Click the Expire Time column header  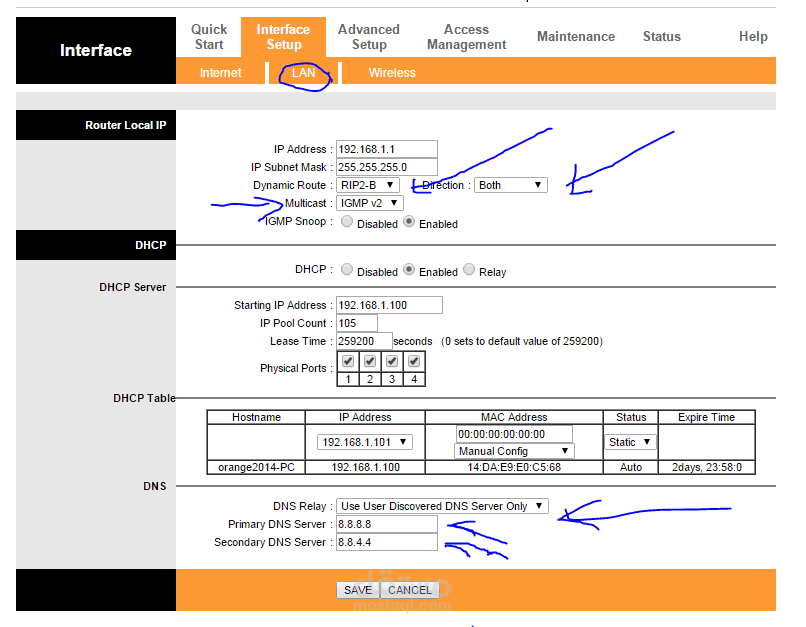(x=707, y=417)
